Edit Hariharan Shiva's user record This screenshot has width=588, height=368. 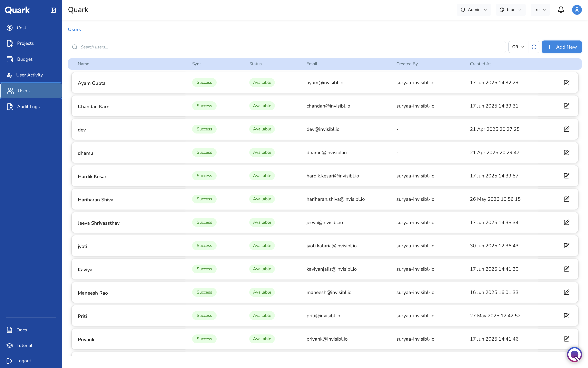[x=566, y=199]
